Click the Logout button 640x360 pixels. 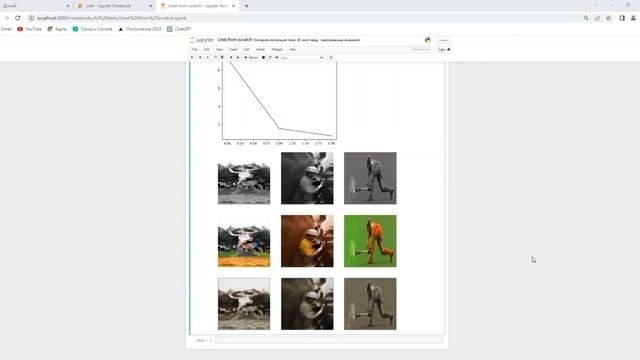(443, 40)
